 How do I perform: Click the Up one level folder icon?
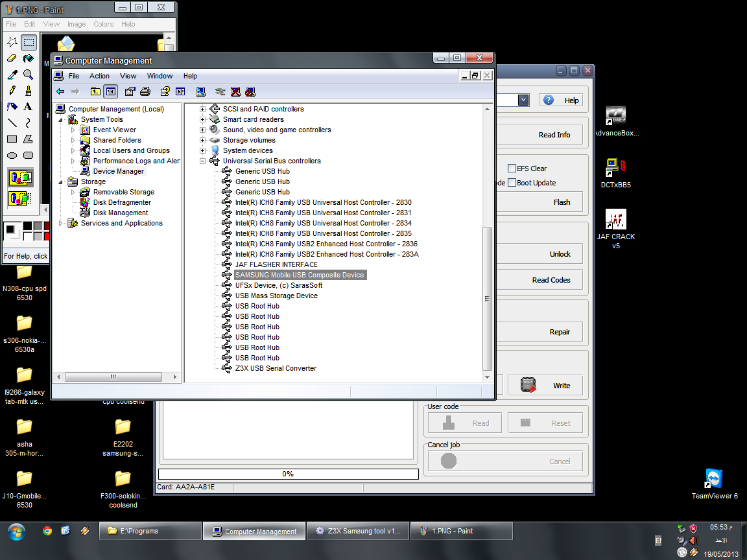pyautogui.click(x=96, y=91)
